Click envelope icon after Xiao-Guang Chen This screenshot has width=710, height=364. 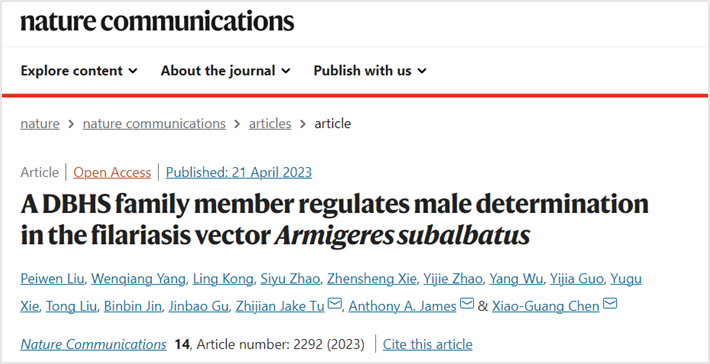click(x=610, y=303)
